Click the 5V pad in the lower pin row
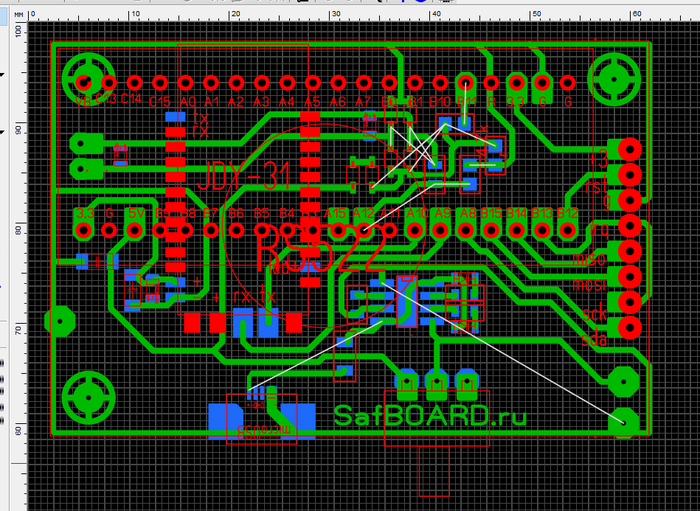The height and width of the screenshot is (511, 700). (x=135, y=230)
